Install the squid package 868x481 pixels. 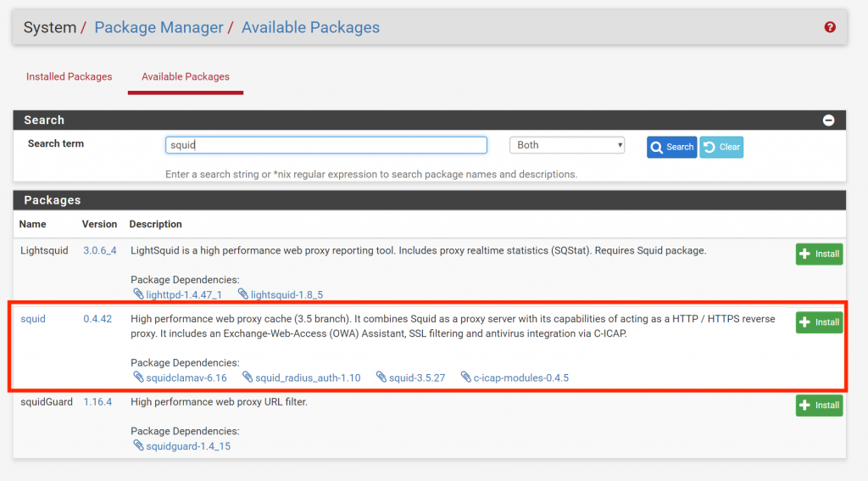[x=820, y=322]
